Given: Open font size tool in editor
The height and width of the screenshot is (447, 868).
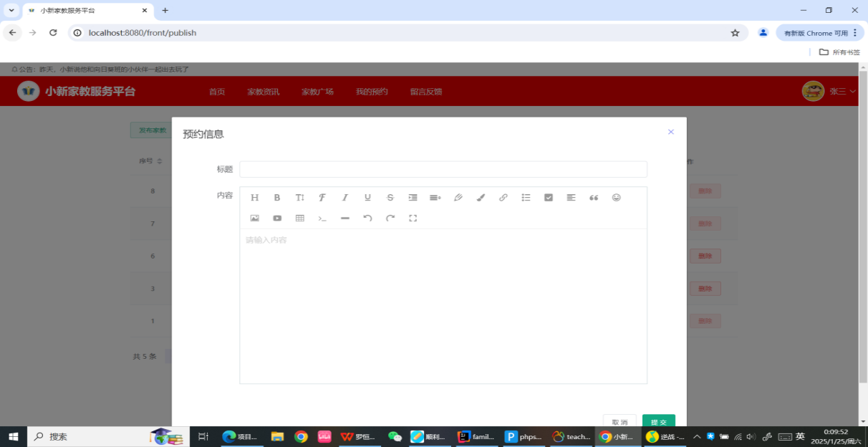Looking at the screenshot, I should 300,198.
